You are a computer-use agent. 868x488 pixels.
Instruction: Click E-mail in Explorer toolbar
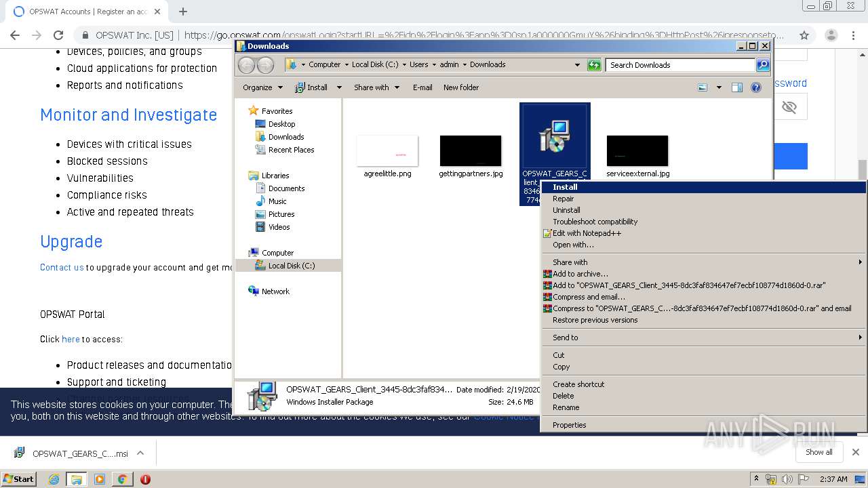click(422, 87)
